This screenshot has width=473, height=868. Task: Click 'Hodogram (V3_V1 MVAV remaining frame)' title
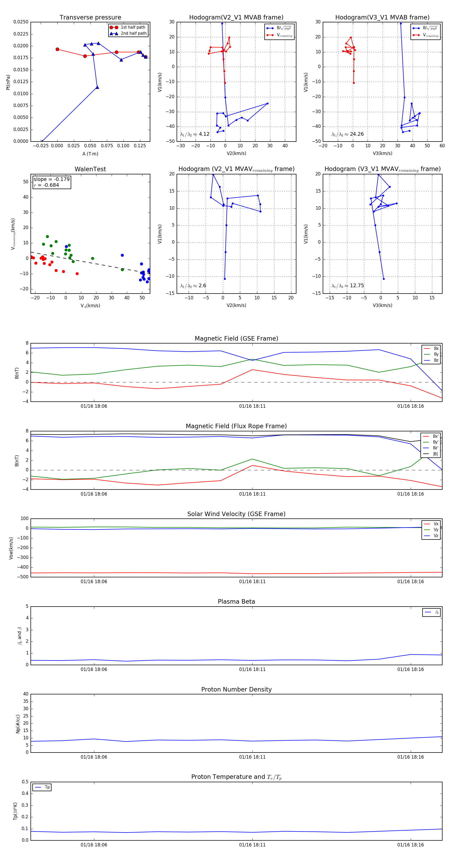coord(382,169)
